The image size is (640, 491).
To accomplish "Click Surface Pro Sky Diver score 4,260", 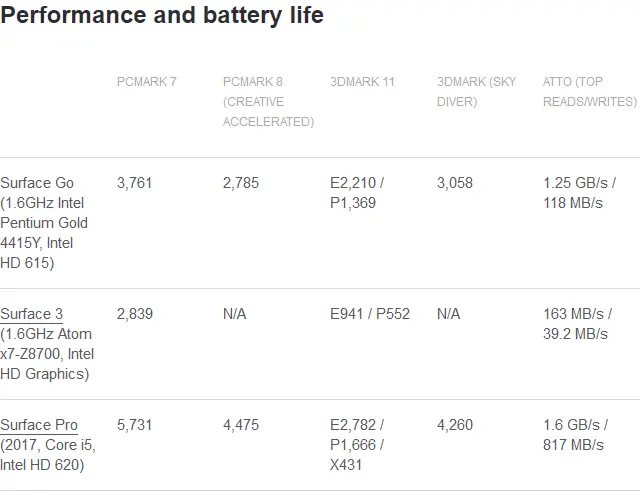I will 455,425.
